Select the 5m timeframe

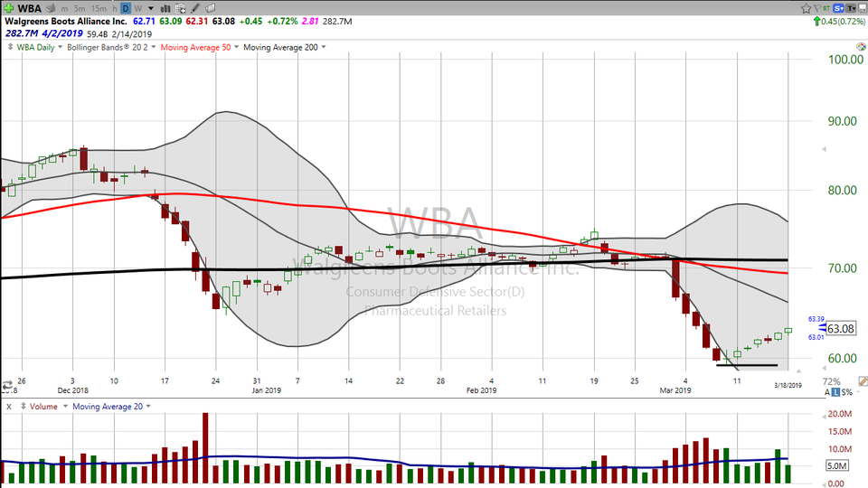[x=80, y=9]
